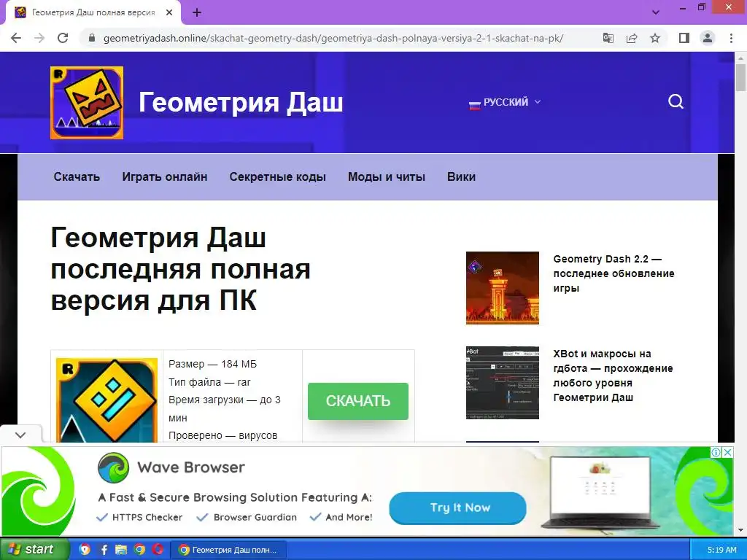The width and height of the screenshot is (747, 560).
Task: Select the Размер — 184 МБ text
Action: (212, 364)
